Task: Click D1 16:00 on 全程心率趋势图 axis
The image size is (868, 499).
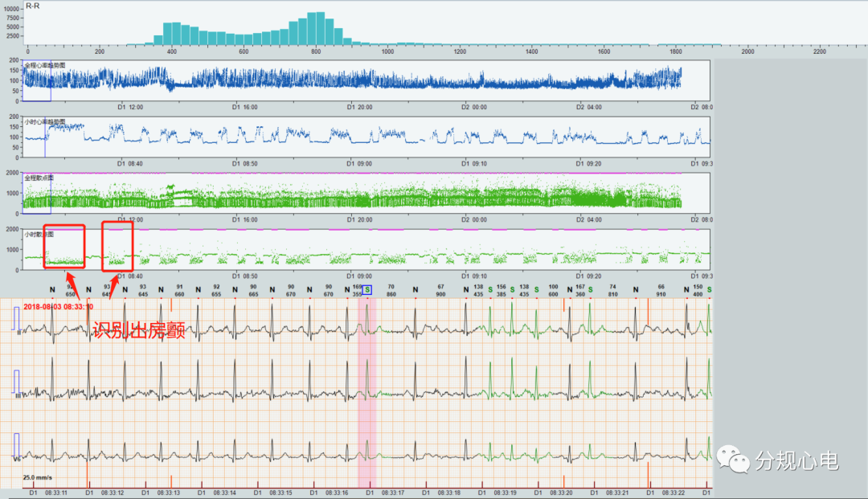Action: tap(244, 108)
